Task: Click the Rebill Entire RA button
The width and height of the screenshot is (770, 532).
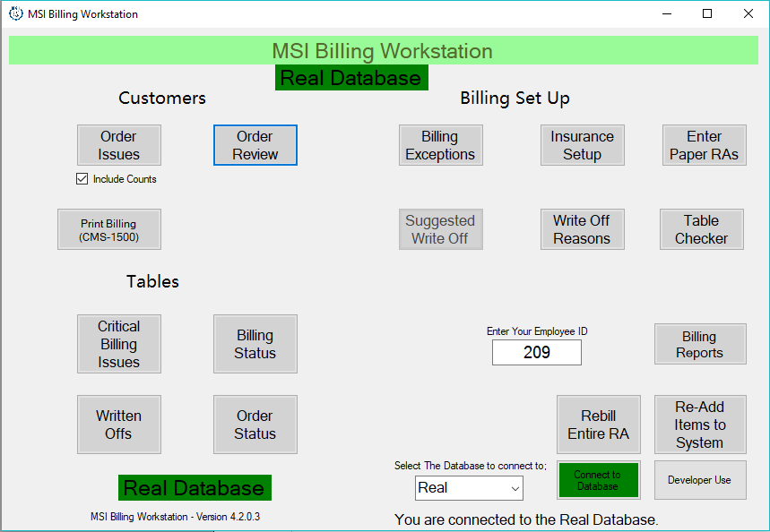Action: pos(598,425)
